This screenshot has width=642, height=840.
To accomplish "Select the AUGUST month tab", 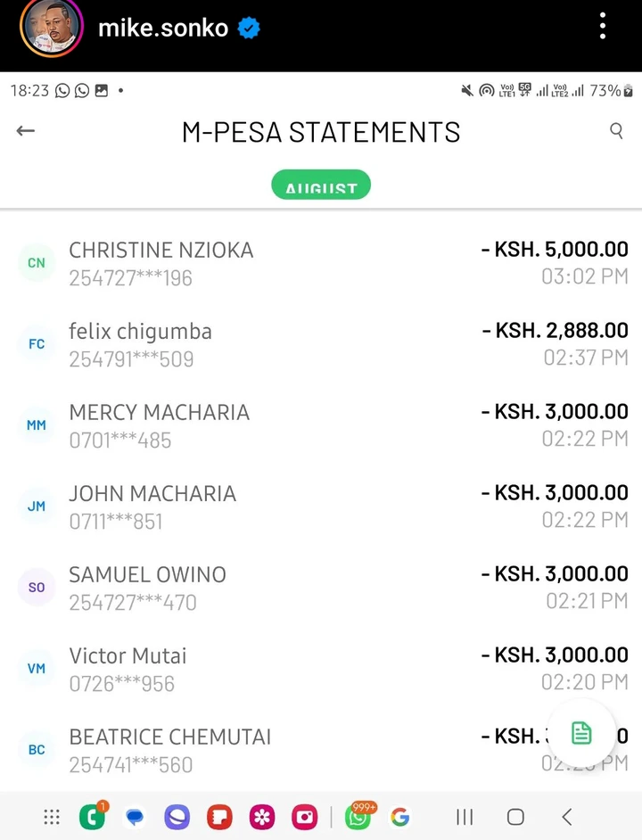I will (x=321, y=185).
